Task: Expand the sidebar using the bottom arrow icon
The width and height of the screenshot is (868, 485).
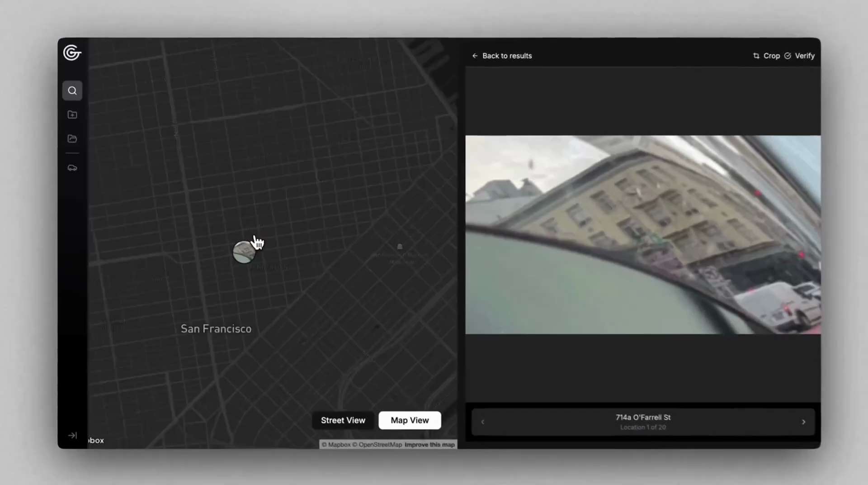Action: (x=72, y=435)
